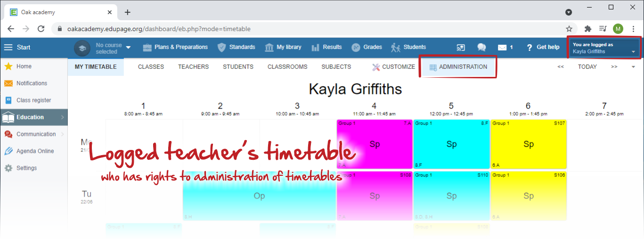Click the screen cast icon in header

pyautogui.click(x=461, y=48)
